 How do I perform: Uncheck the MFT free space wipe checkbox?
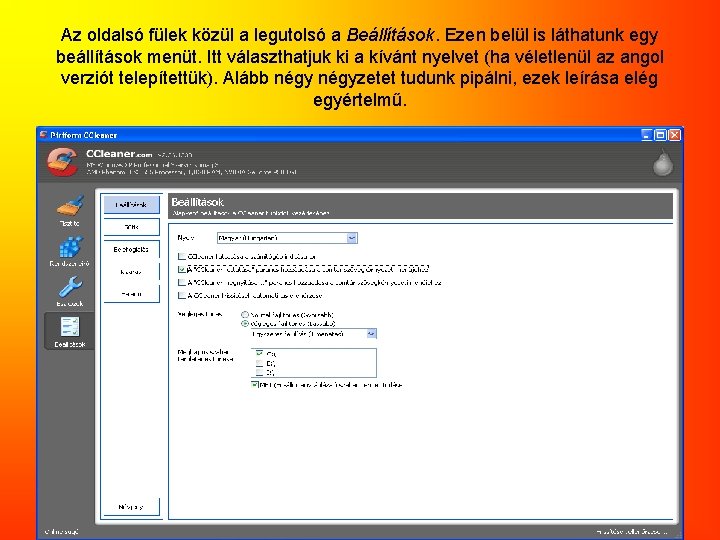point(255,385)
